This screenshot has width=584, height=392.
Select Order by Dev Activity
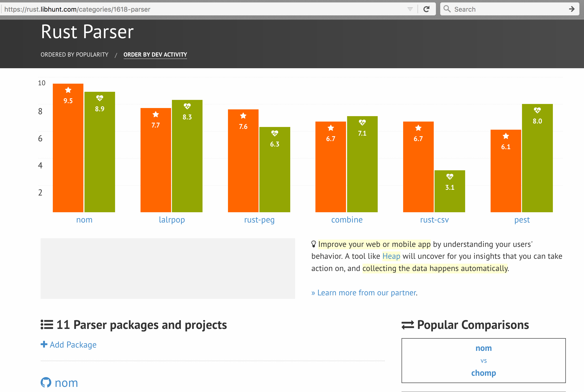(155, 55)
